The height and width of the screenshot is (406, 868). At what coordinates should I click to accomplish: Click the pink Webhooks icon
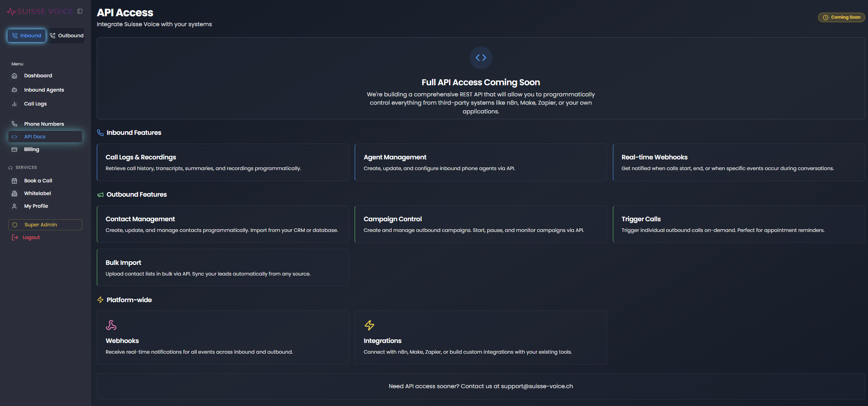point(111,325)
